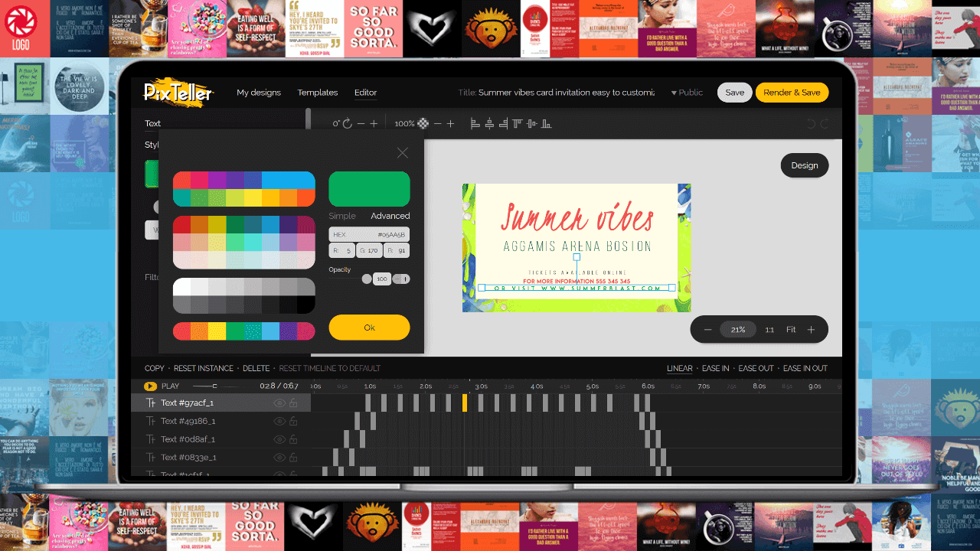The image size is (980, 551).
Task: Select LINEAR easing option
Action: [x=680, y=369]
